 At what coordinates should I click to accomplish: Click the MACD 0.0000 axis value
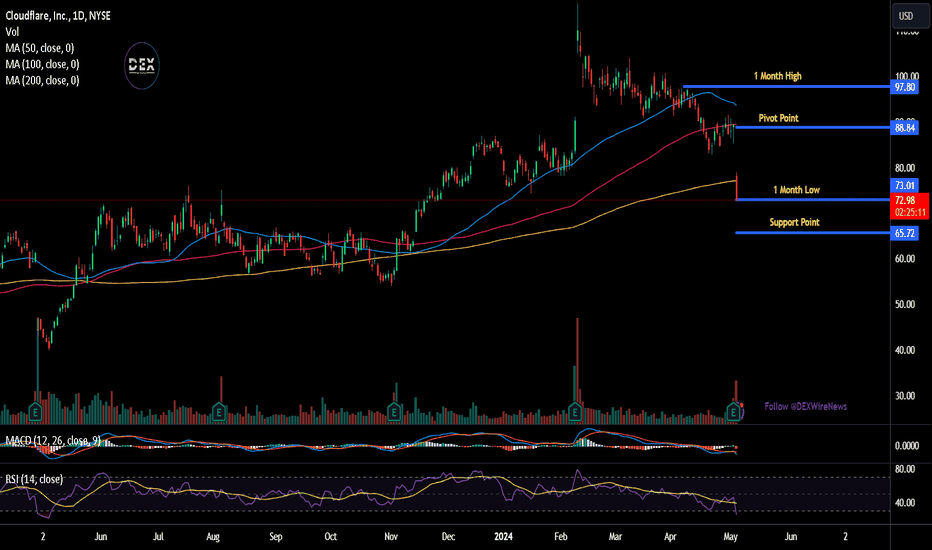(x=906, y=446)
